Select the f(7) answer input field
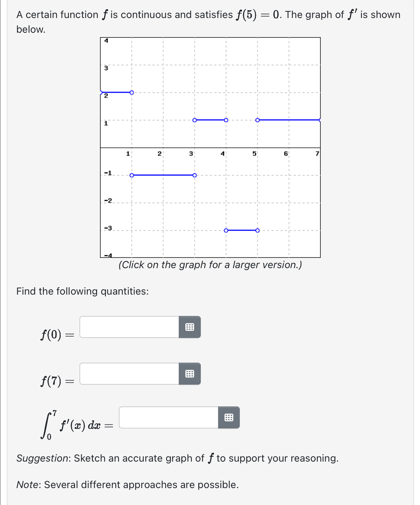Image resolution: width=420 pixels, height=505 pixels. tap(128, 374)
